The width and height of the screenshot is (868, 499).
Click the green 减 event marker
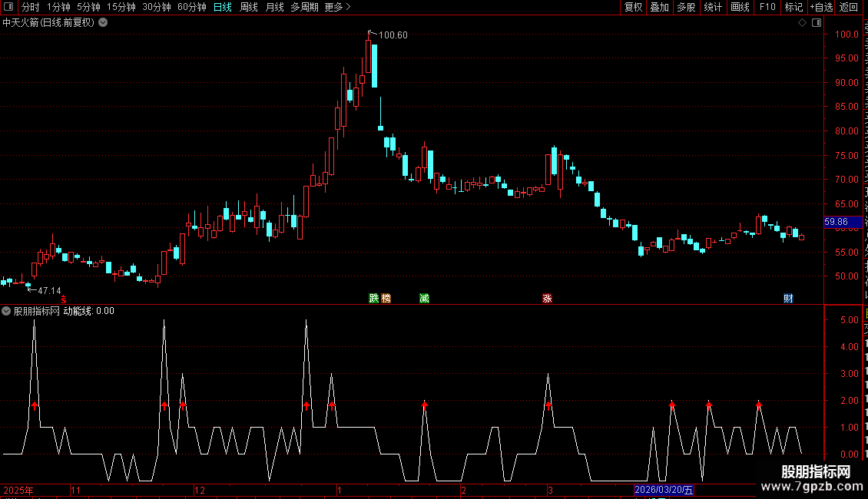[x=424, y=298]
